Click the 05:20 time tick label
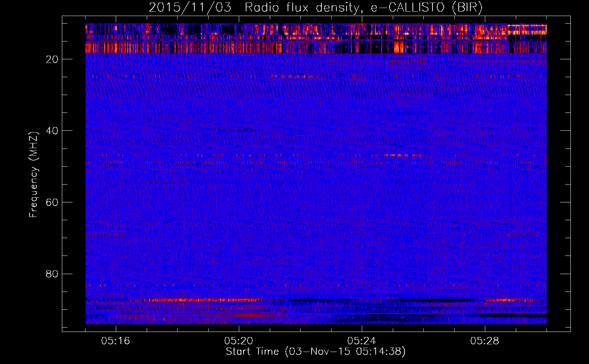The height and width of the screenshot is (364, 589). pyautogui.click(x=239, y=341)
